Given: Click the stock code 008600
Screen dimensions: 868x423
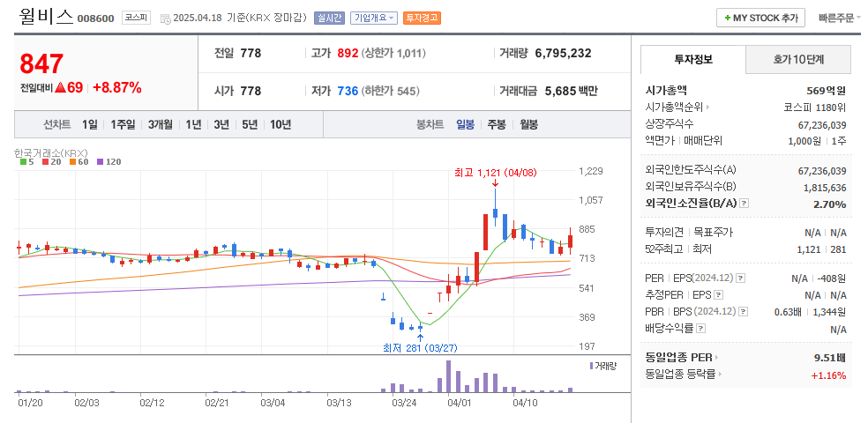Looking at the screenshot, I should (x=96, y=19).
